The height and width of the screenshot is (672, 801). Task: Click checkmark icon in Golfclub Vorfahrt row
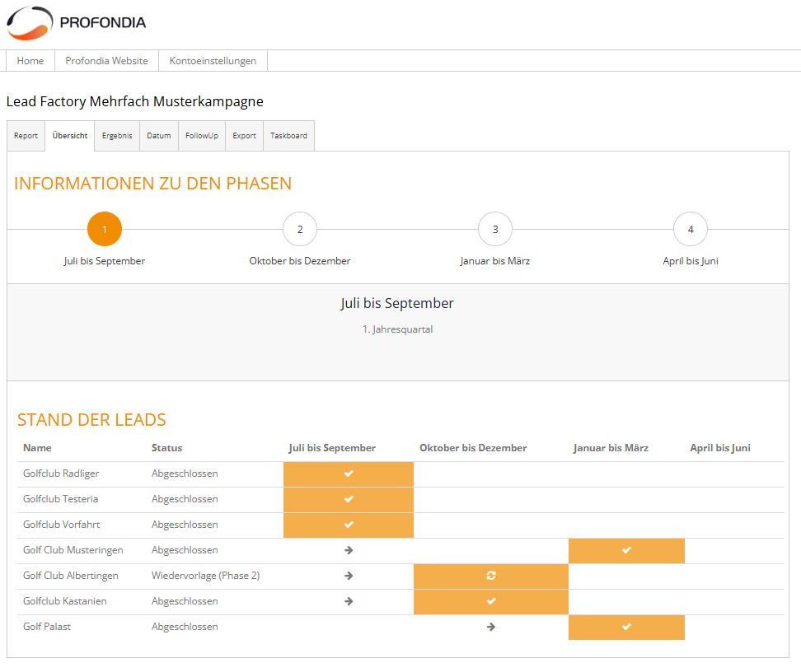click(x=349, y=525)
